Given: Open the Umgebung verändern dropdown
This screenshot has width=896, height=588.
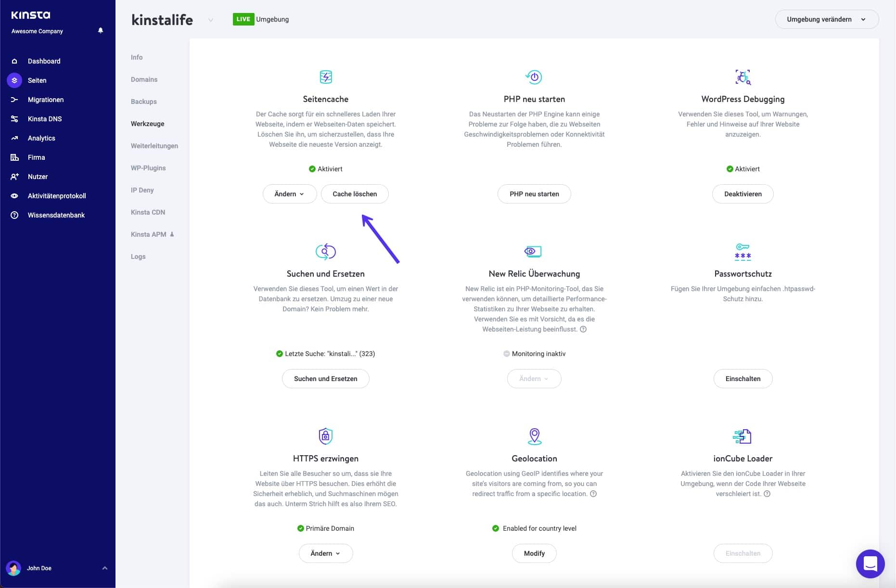Looking at the screenshot, I should [x=827, y=19].
